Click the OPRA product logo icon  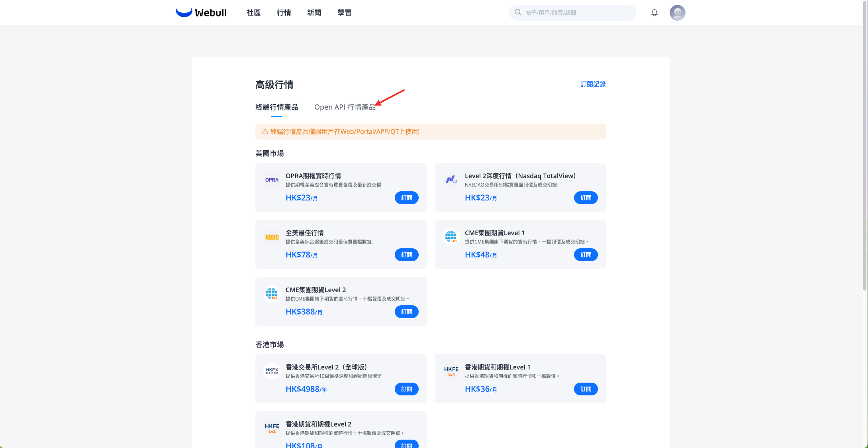pos(272,180)
